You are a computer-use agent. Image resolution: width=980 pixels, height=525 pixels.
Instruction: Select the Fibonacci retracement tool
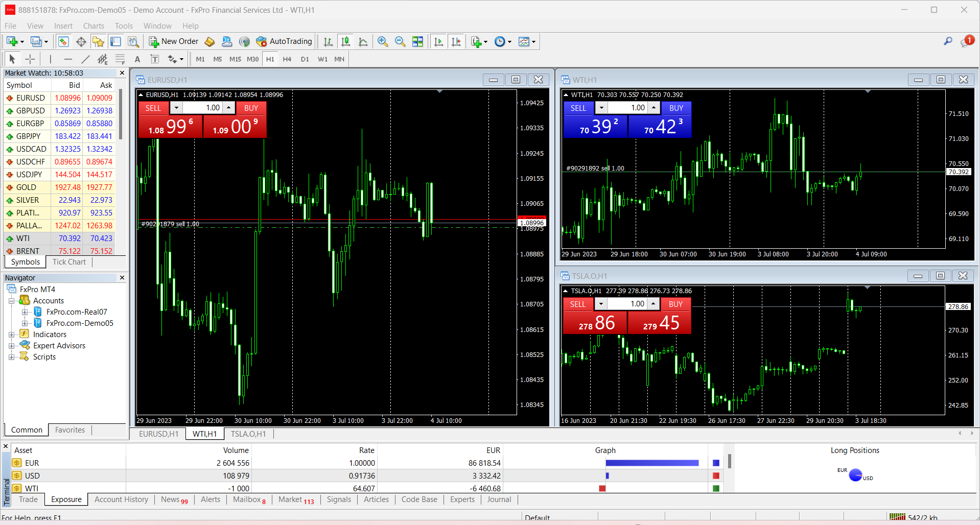120,59
